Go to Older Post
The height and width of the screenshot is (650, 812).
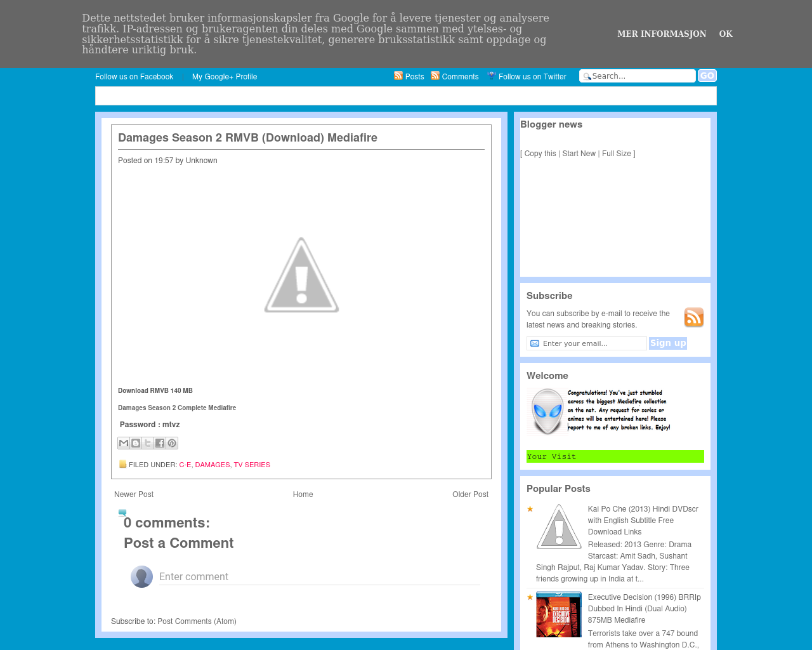pyautogui.click(x=470, y=494)
